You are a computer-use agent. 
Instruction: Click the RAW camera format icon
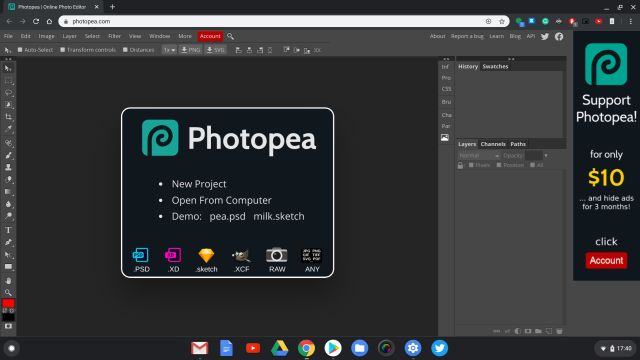click(x=277, y=255)
